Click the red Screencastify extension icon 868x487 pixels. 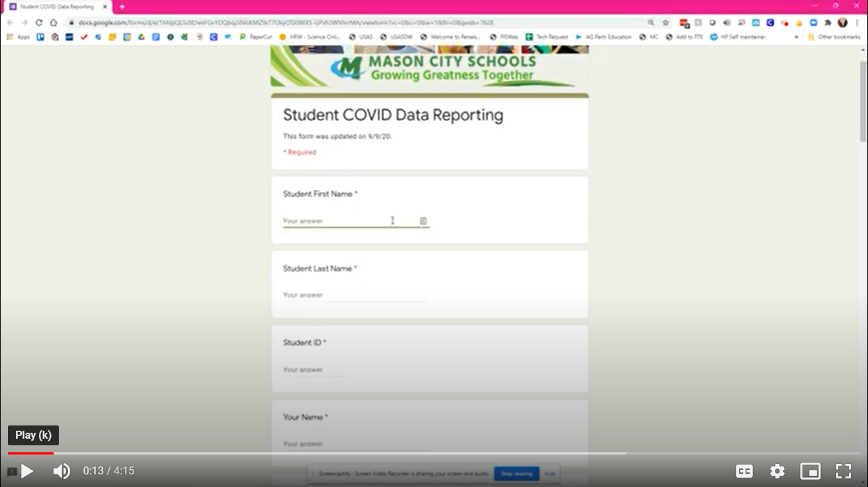point(785,22)
